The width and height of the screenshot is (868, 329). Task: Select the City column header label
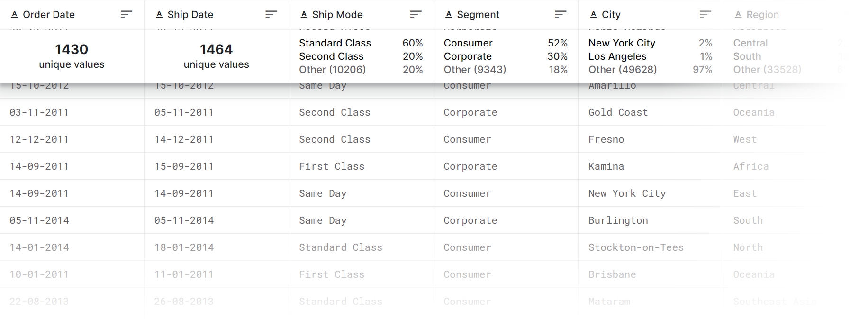pyautogui.click(x=611, y=15)
